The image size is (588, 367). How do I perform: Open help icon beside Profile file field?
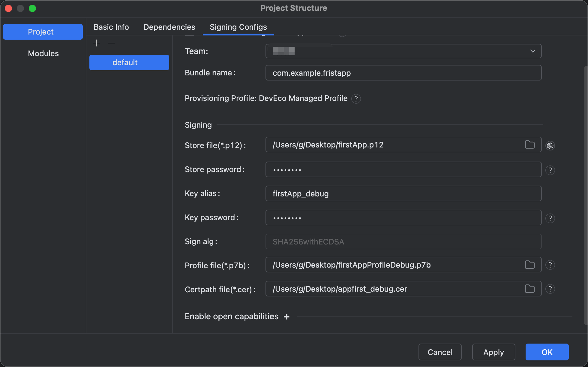(x=550, y=265)
